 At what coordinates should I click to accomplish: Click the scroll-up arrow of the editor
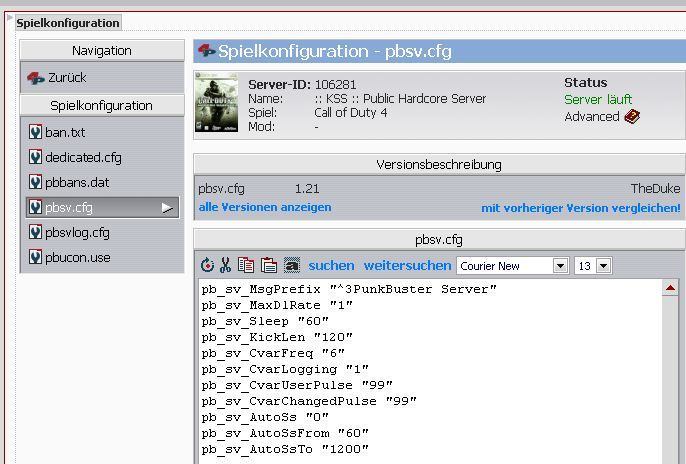click(x=670, y=288)
